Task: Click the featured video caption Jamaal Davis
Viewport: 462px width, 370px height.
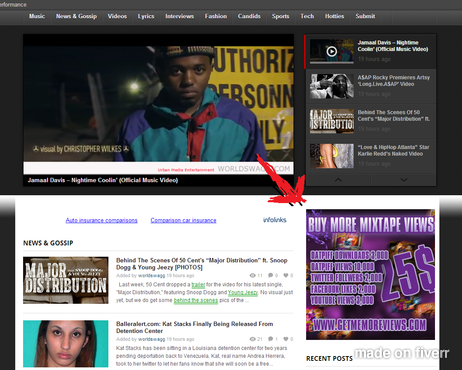Action: [103, 180]
